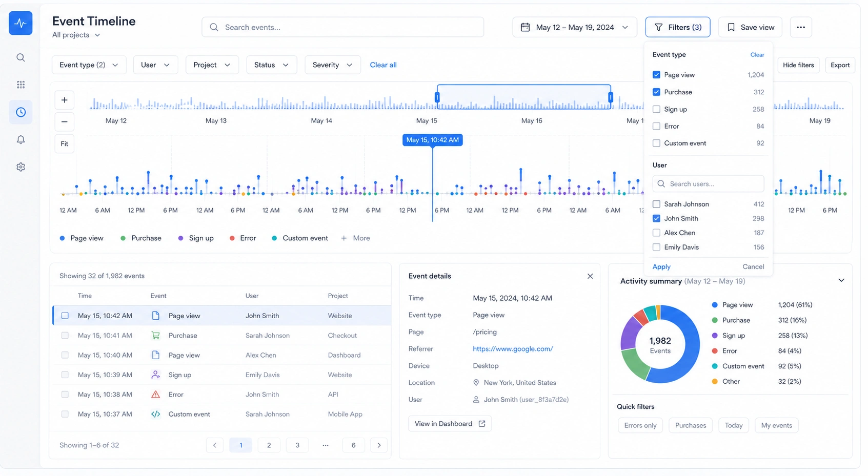The width and height of the screenshot is (868, 476).
Task: Uncheck the Page view event type filter
Action: [656, 75]
